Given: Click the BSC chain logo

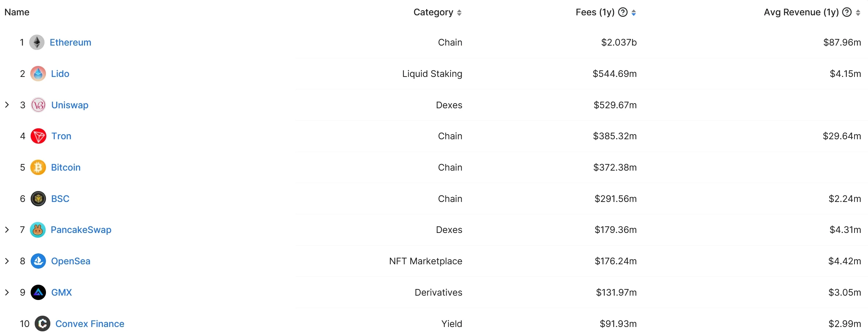Looking at the screenshot, I should pos(38,199).
